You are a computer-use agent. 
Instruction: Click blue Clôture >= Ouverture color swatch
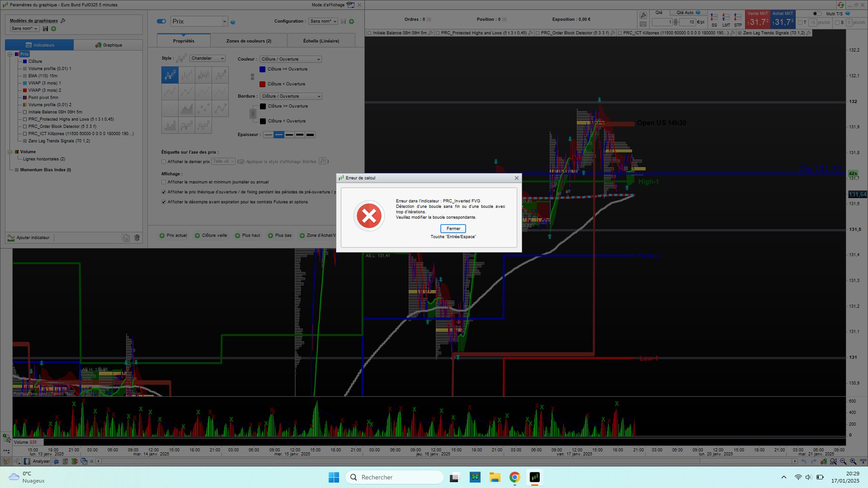[262, 69]
